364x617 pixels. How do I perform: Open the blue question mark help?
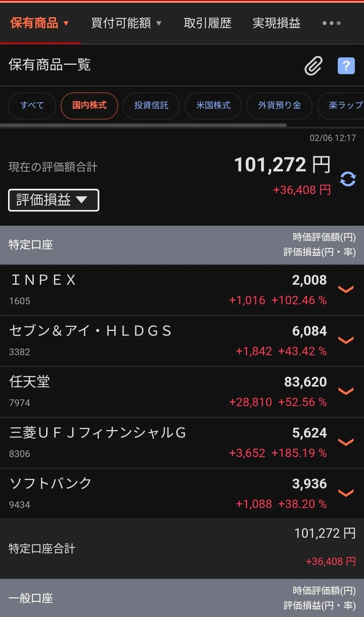coord(346,65)
